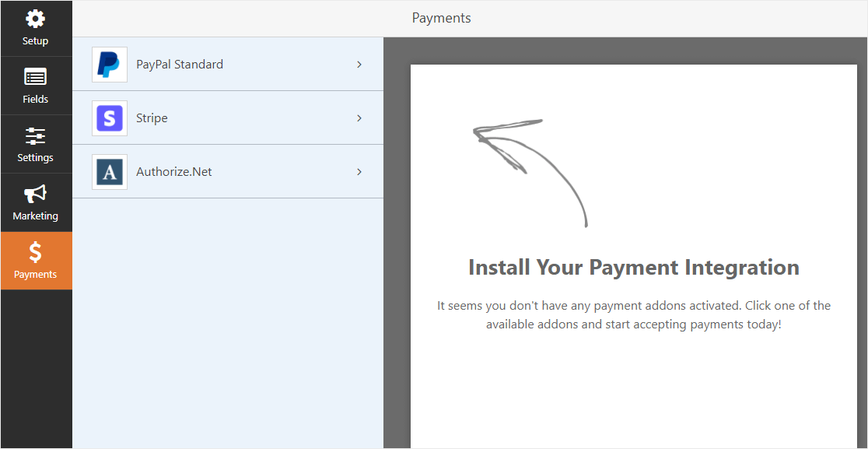Click the Stripe logo icon

click(x=109, y=118)
